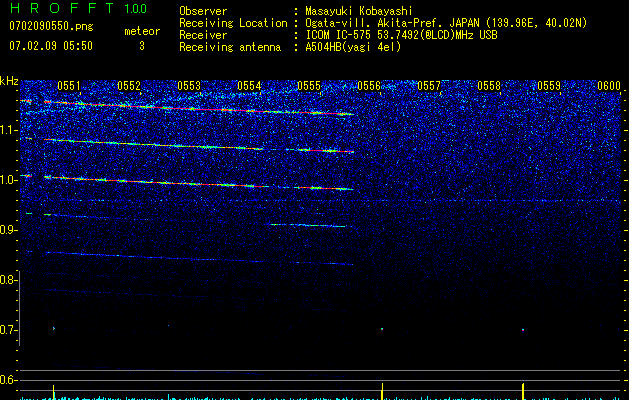The width and height of the screenshot is (629, 400).
Task: Click the 1.1 kHz frequency label
Action: (9, 130)
